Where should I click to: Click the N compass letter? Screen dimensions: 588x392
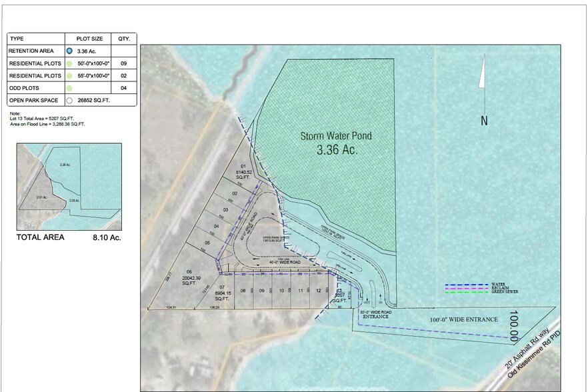tap(484, 121)
